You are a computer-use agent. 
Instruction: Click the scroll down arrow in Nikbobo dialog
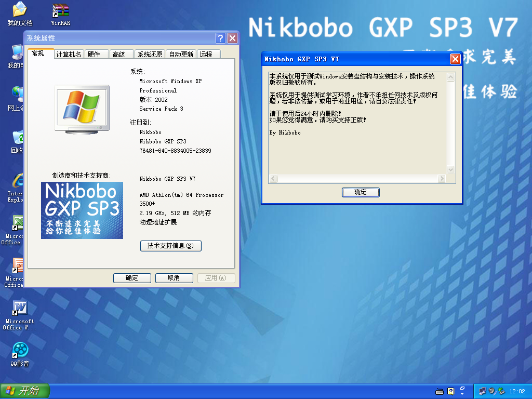coord(450,169)
